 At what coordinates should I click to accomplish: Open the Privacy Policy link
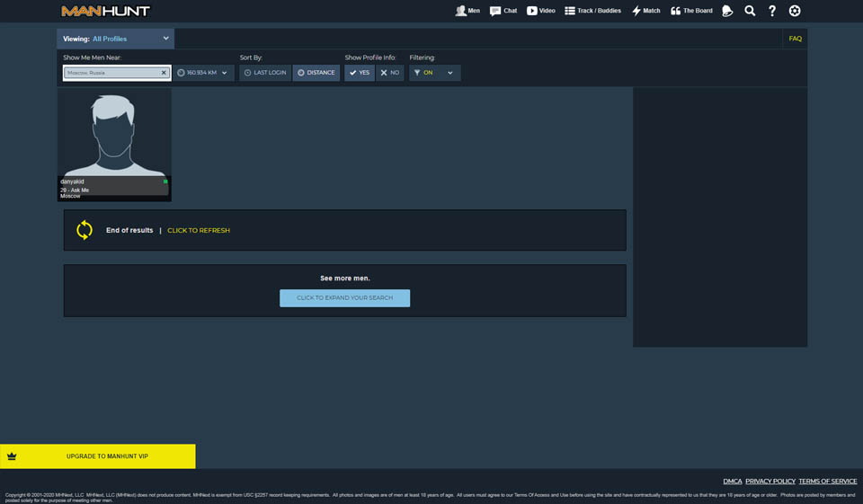point(770,482)
